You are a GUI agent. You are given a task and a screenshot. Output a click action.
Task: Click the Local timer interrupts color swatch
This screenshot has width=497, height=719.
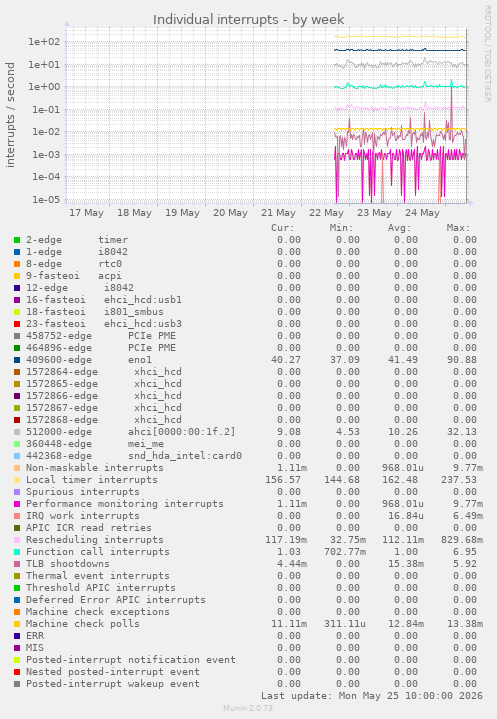[17, 480]
